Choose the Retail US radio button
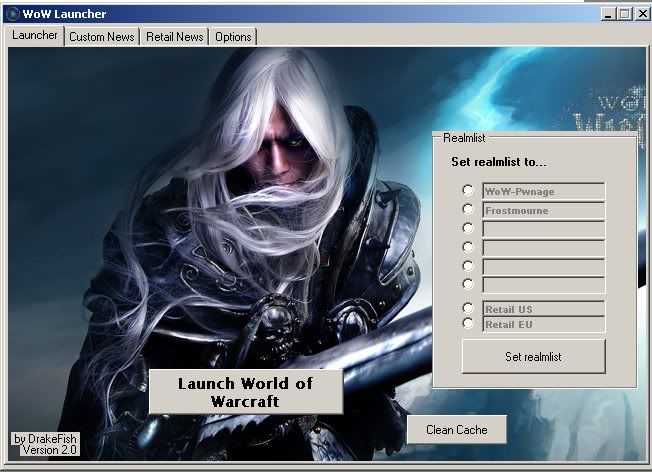Screen dimensions: 652x472 468,308
